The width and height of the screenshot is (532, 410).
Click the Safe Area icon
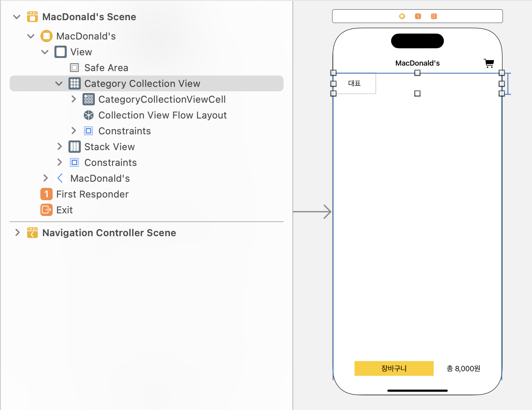pos(75,68)
